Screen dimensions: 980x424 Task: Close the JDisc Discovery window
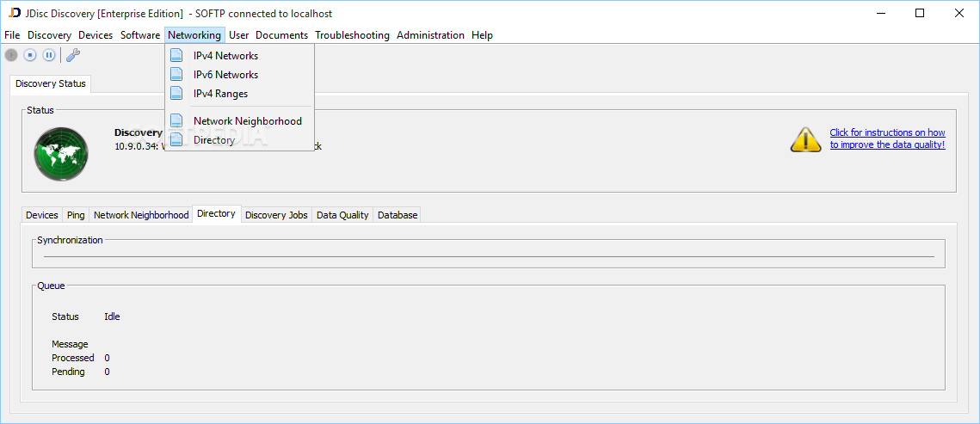coord(958,13)
